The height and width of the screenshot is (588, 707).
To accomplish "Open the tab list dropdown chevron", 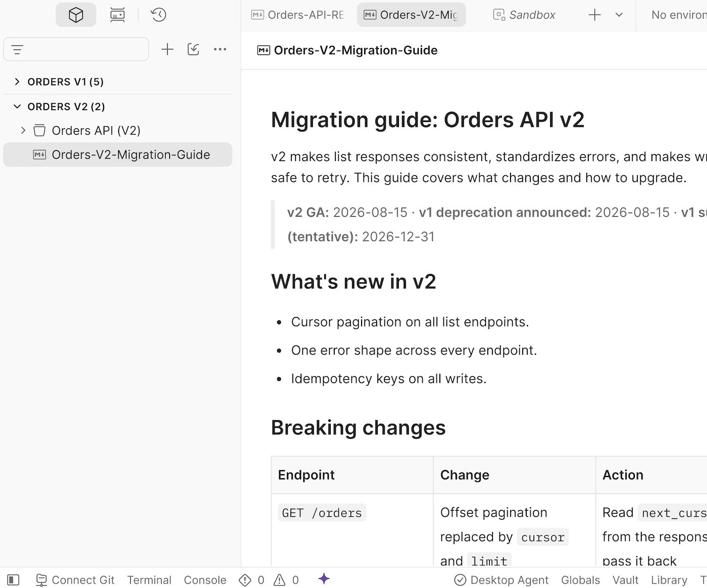I will 619,15.
